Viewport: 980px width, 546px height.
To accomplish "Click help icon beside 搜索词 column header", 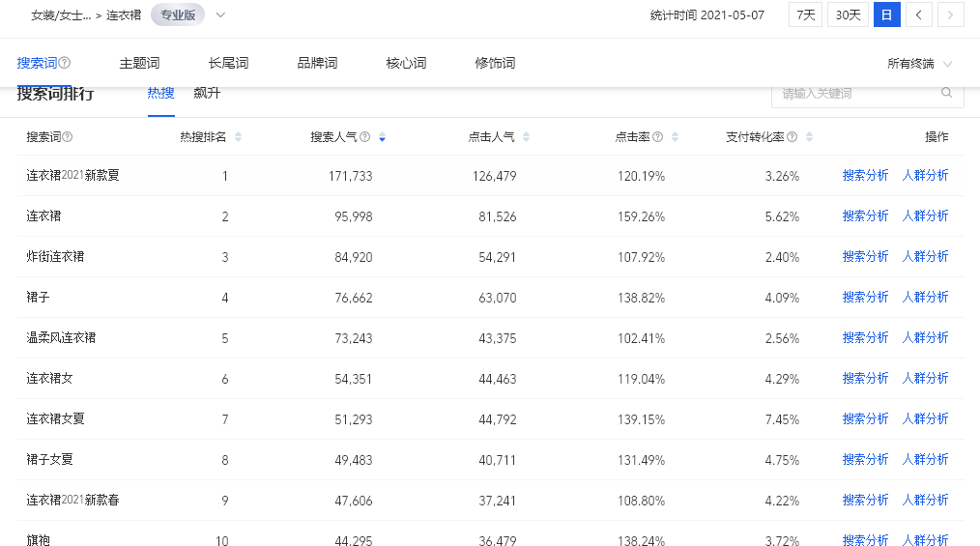I will pyautogui.click(x=68, y=137).
